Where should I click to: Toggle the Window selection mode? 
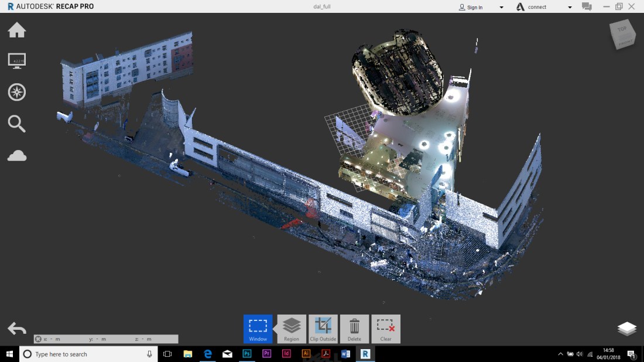pyautogui.click(x=258, y=329)
